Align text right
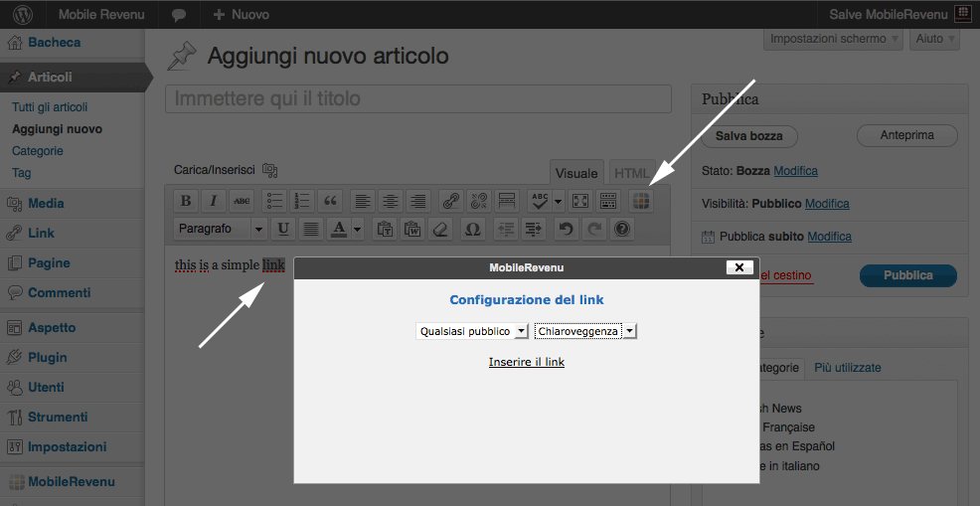 click(418, 201)
